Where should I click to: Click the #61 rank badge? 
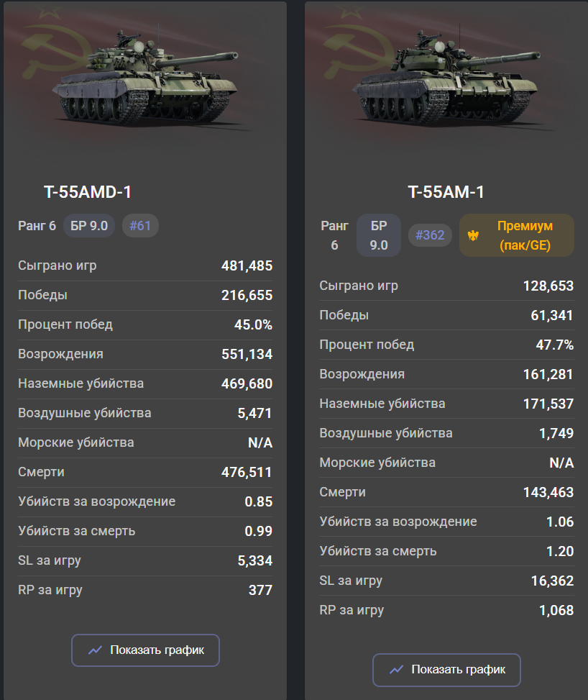[x=140, y=226]
